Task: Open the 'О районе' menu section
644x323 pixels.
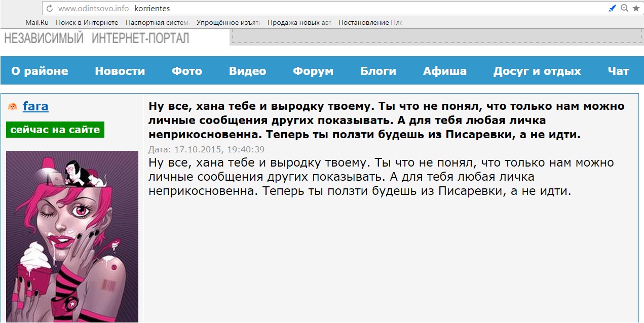Action: pos(40,71)
